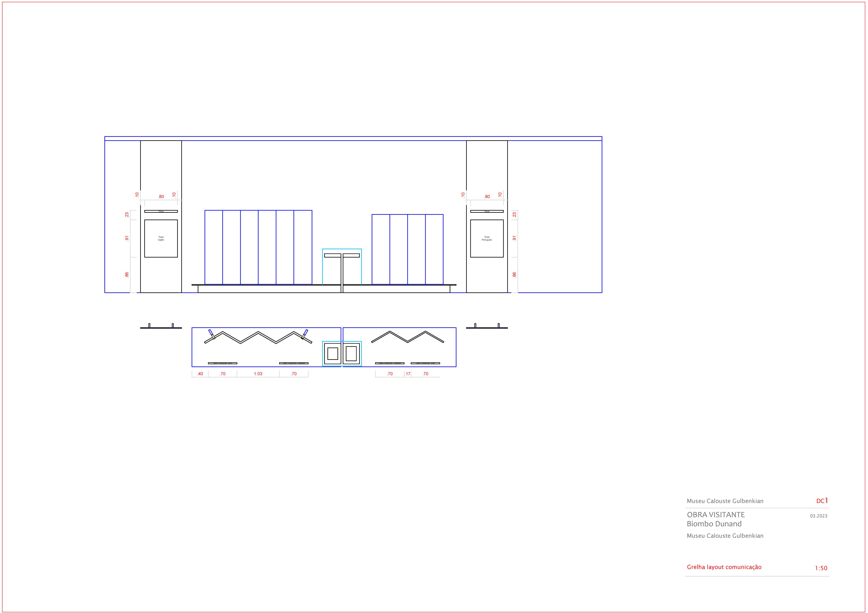Click the 03.2023 date label
Screen dimensions: 868x613
[x=818, y=516]
